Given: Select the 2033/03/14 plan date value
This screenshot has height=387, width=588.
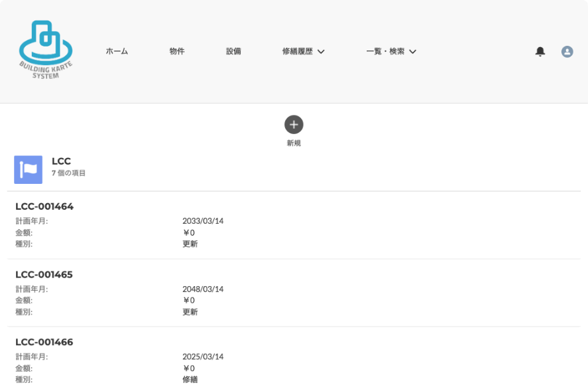Looking at the screenshot, I should 203,221.
